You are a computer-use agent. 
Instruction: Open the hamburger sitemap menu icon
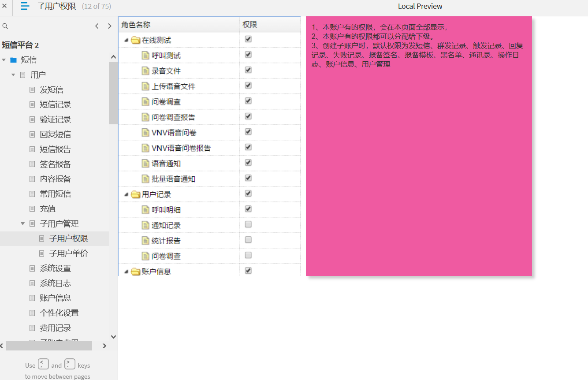(x=25, y=6)
